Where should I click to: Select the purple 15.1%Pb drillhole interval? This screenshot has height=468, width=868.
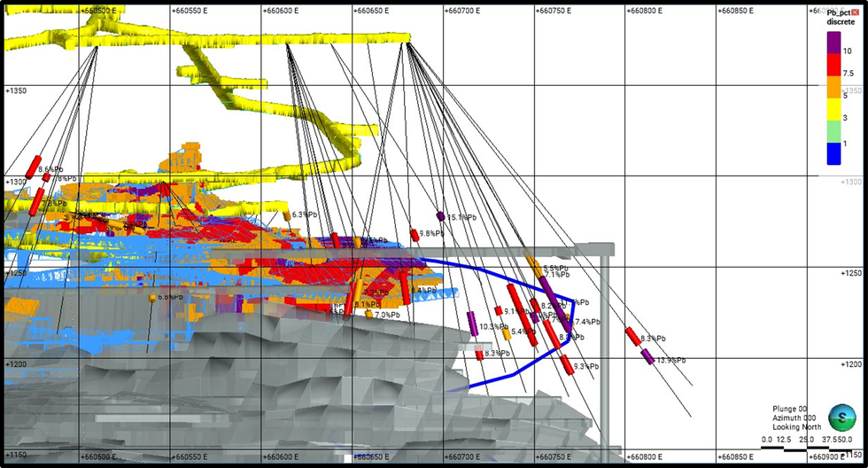point(440,216)
